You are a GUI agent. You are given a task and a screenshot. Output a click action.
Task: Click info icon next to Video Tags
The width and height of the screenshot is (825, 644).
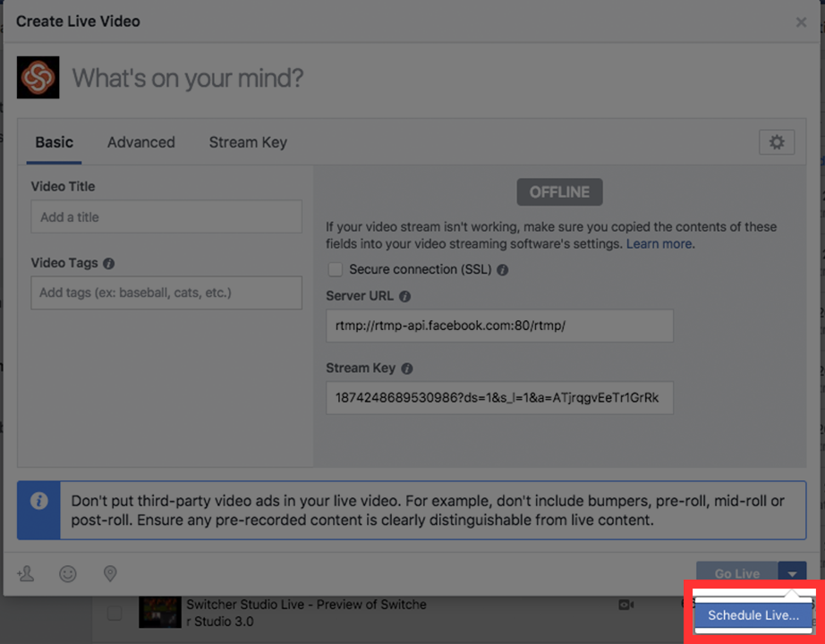109,264
